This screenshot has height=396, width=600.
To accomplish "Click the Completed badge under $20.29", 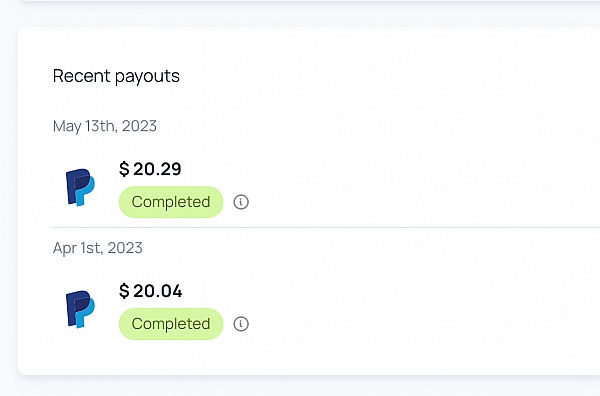I will click(x=171, y=202).
